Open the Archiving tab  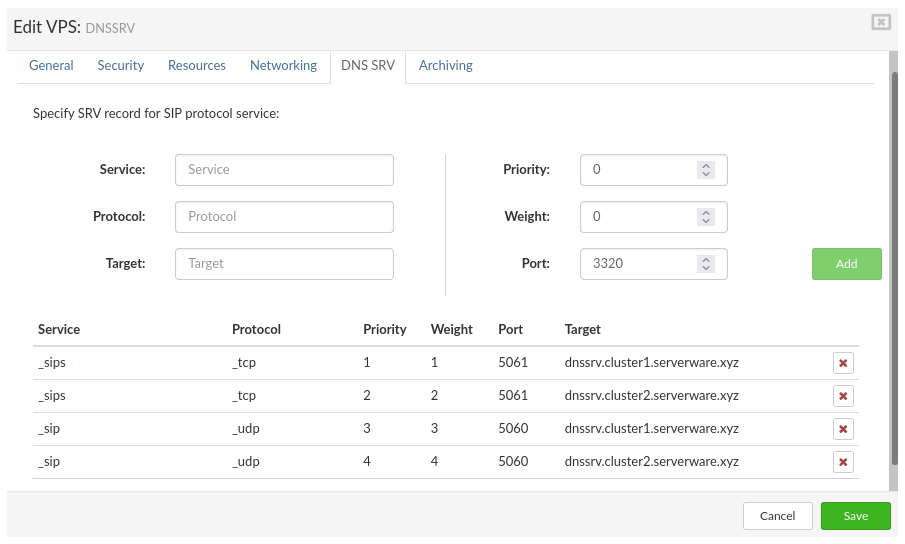446,65
